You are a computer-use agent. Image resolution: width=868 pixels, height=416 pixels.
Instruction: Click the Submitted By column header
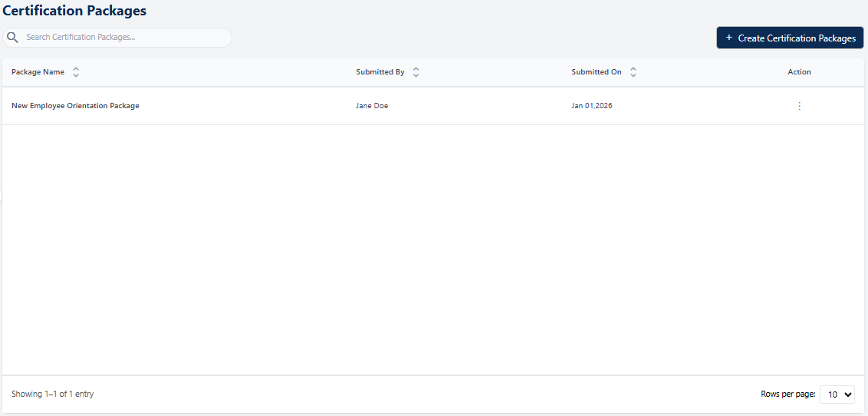[x=380, y=72]
